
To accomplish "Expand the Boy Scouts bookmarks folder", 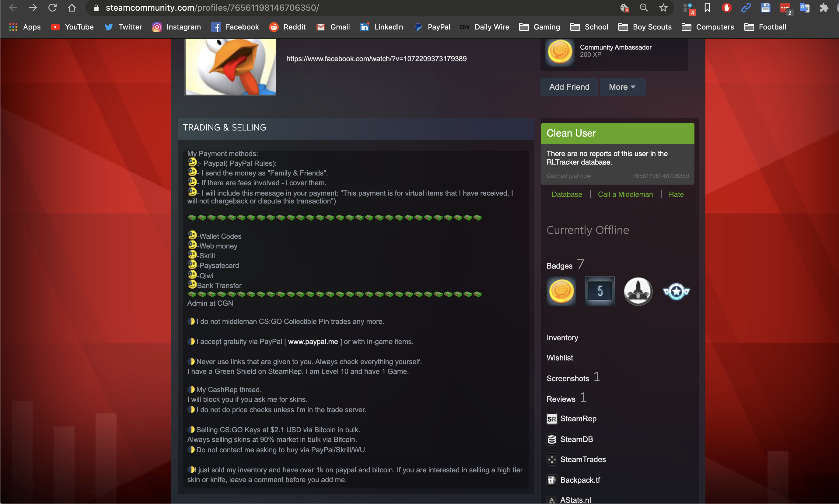I will tap(645, 27).
